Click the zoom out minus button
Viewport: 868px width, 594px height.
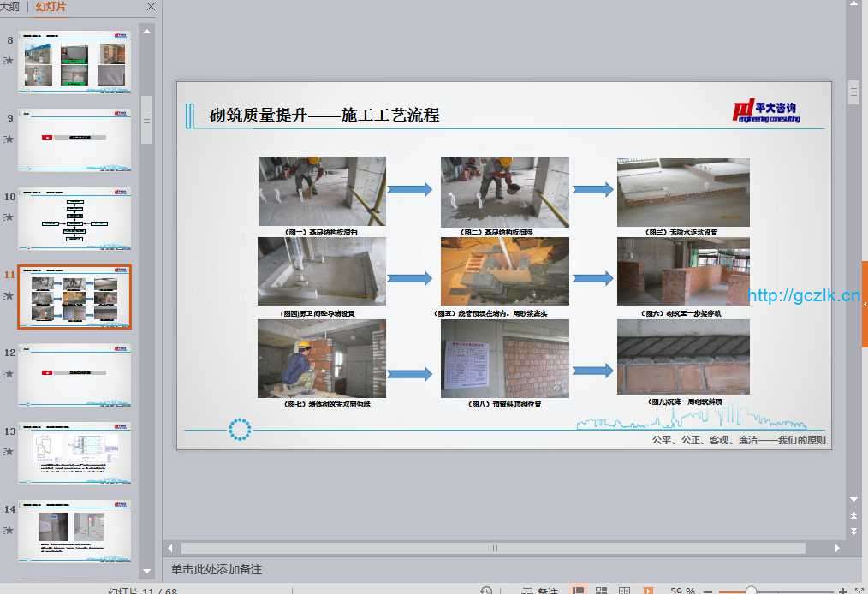tap(708, 591)
